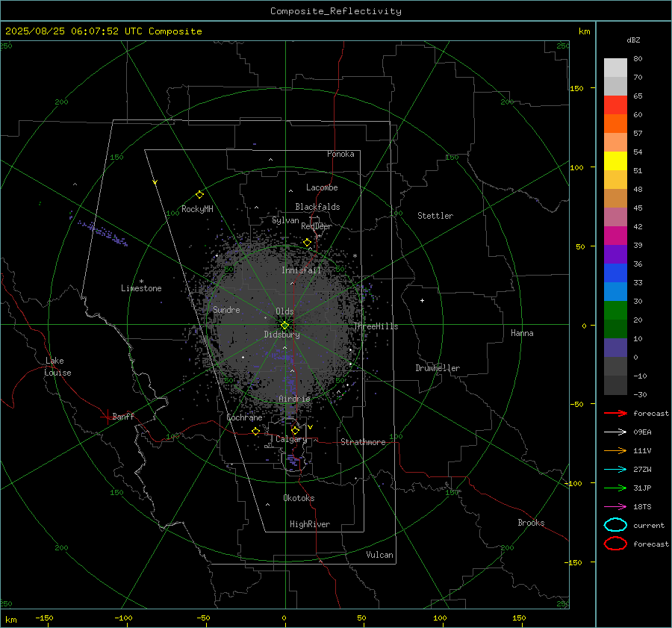Click the red forecast arrow in legend
672x628 pixels.
(615, 413)
